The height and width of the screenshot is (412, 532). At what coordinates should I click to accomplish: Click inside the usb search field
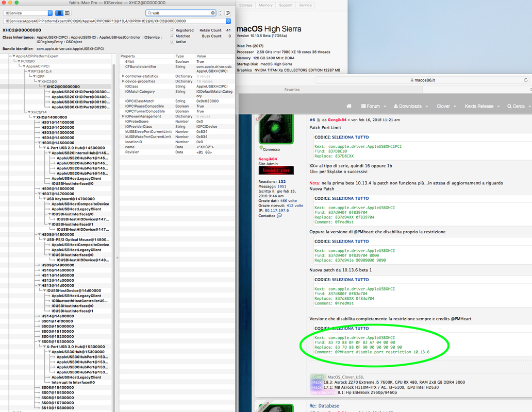[181, 13]
